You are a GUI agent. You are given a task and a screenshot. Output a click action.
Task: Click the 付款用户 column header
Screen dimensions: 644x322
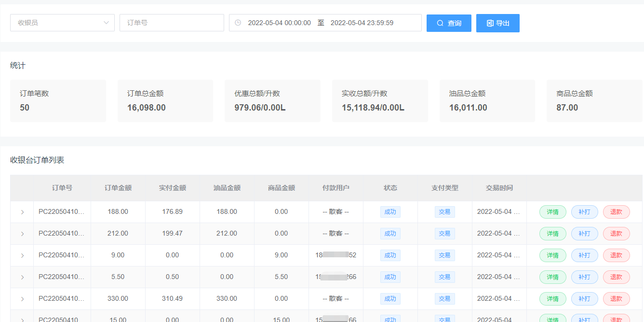tap(336, 188)
